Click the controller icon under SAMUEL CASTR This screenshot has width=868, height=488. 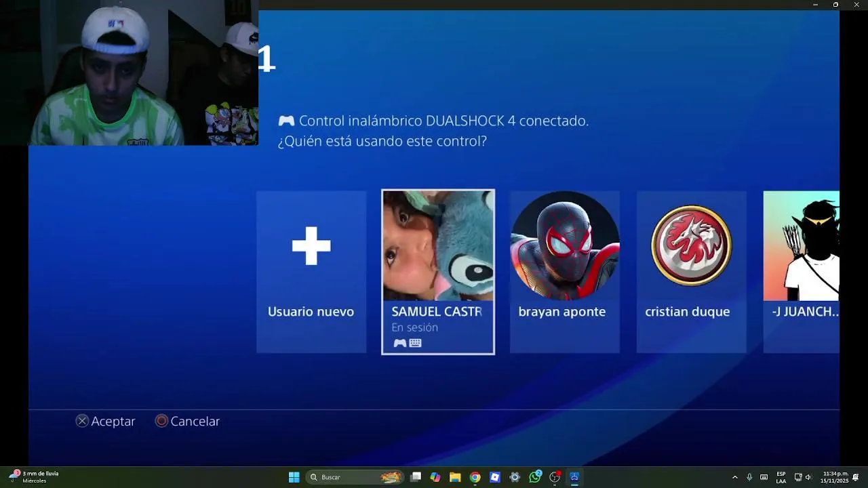coord(400,344)
